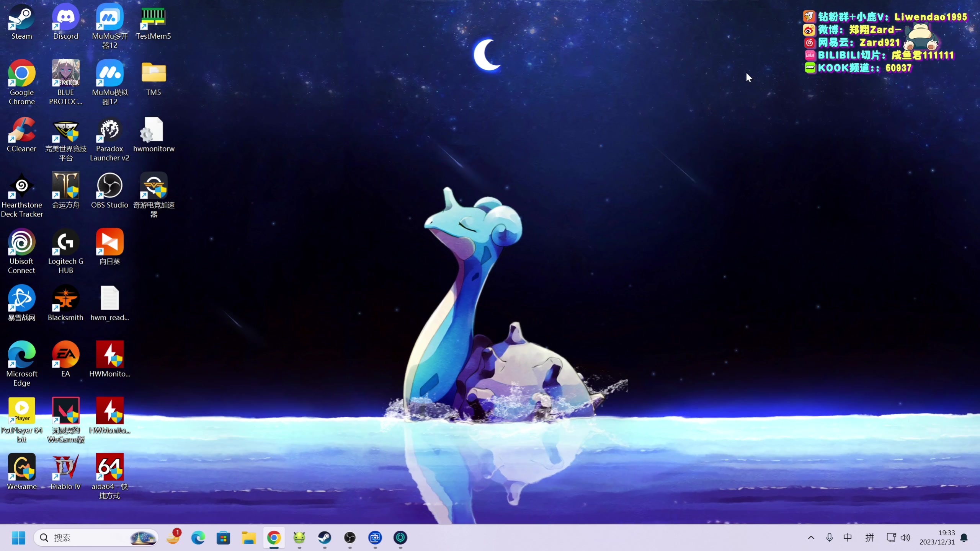Select the Diablo IV desktop icon
980x551 pixels.
[65, 468]
